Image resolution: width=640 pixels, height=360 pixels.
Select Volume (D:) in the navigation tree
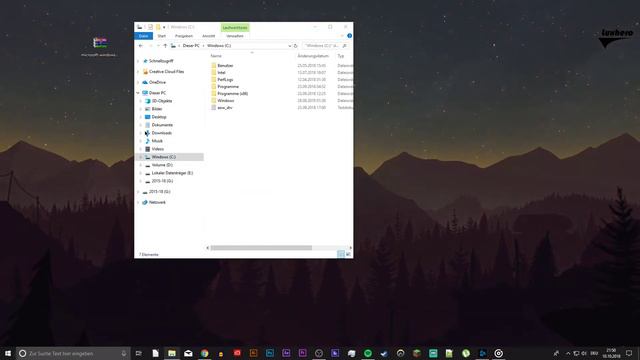point(162,165)
